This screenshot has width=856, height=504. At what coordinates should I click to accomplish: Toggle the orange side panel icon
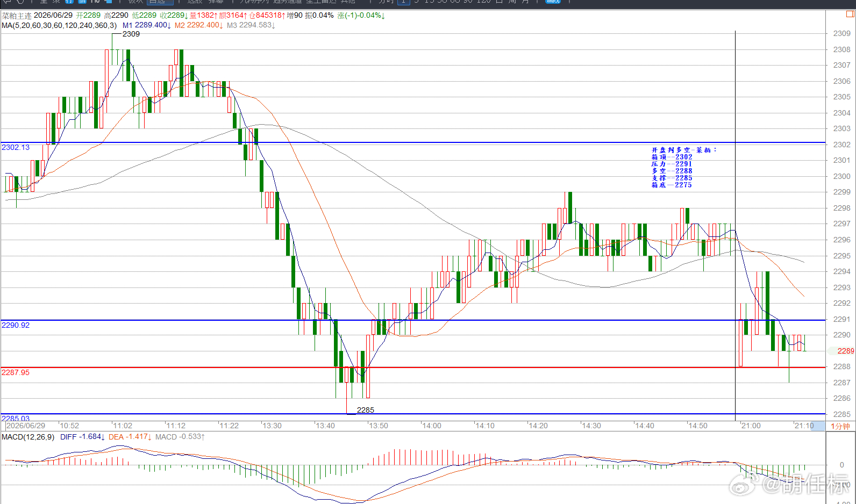tap(850, 15)
